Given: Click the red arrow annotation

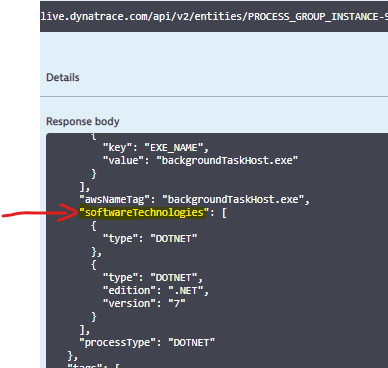Looking at the screenshot, I should [x=40, y=213].
